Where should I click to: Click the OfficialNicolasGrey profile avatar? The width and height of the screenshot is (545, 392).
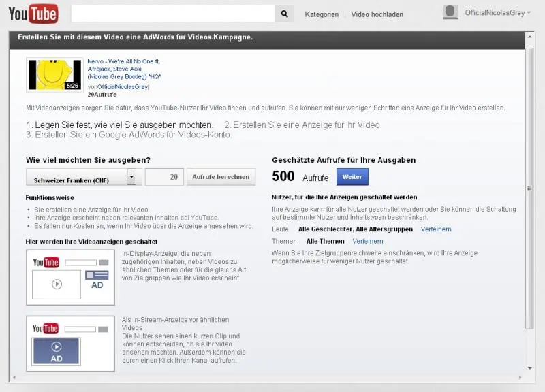coord(450,13)
